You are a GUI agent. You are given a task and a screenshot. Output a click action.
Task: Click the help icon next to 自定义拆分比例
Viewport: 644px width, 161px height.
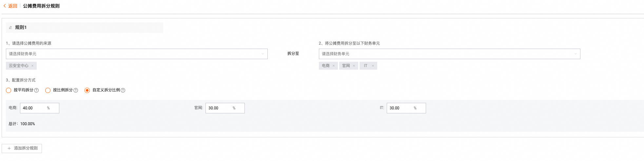(123, 90)
